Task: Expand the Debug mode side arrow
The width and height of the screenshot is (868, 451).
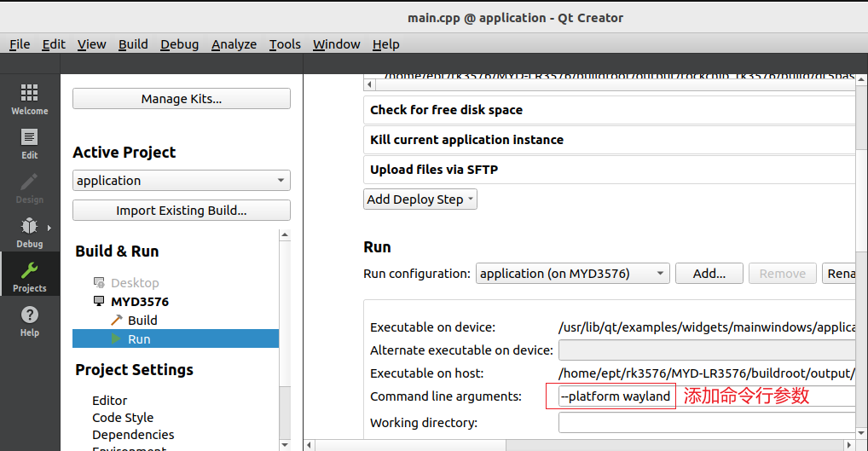Action: point(49,228)
